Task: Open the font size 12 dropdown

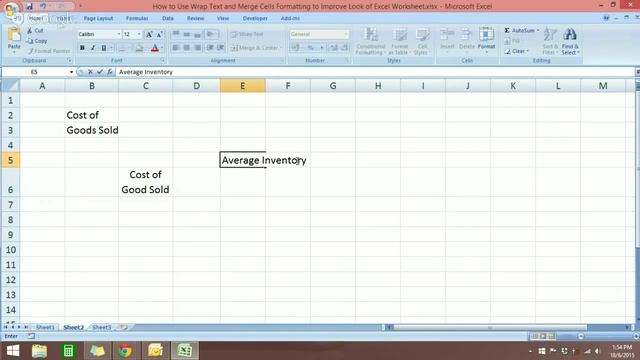Action: point(139,34)
